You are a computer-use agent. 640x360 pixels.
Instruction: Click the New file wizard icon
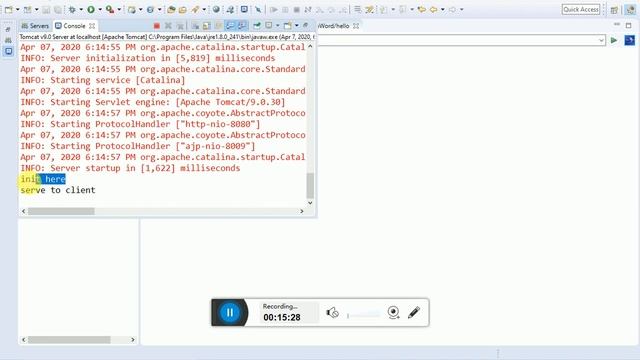coord(9,9)
